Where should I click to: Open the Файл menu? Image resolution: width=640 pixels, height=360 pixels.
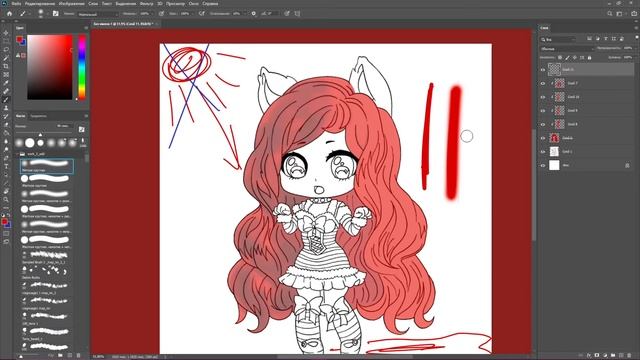point(16,4)
